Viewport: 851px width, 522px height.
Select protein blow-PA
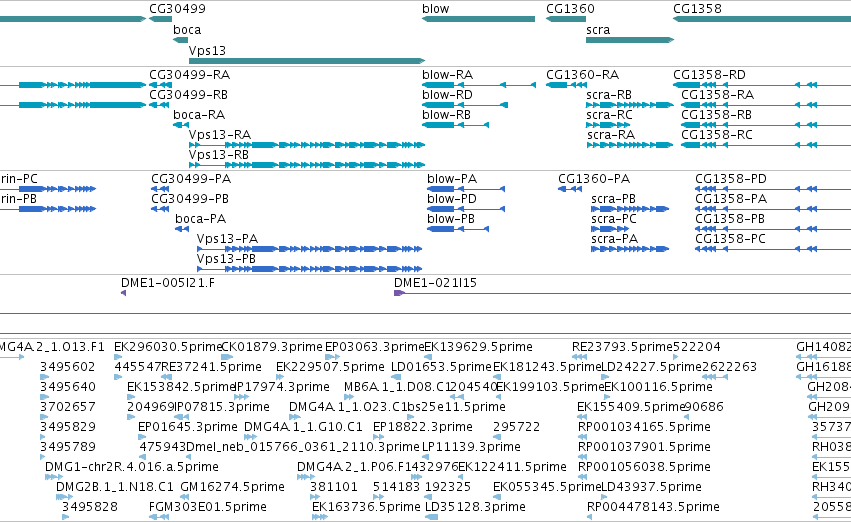[452, 179]
